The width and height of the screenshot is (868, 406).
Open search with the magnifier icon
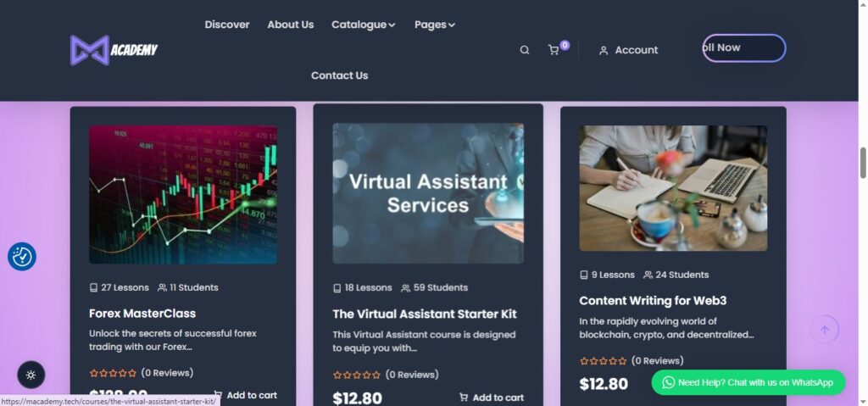(525, 50)
